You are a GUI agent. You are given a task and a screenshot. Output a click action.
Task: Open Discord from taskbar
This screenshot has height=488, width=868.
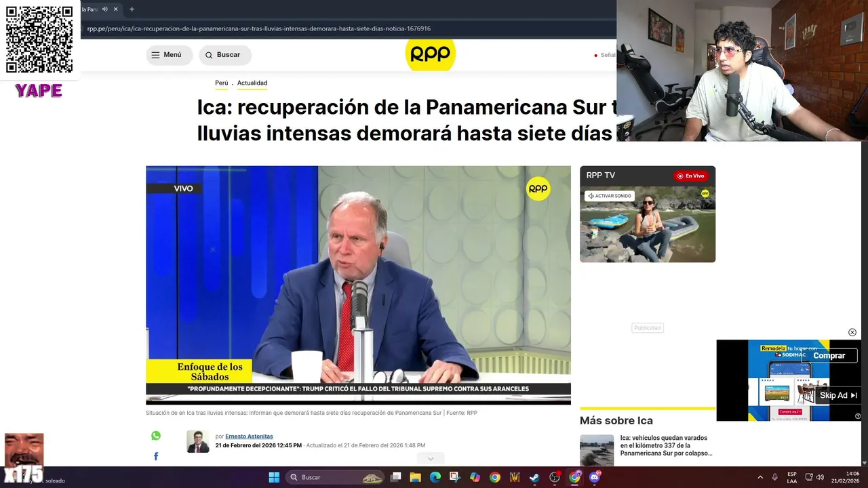pos(595,477)
